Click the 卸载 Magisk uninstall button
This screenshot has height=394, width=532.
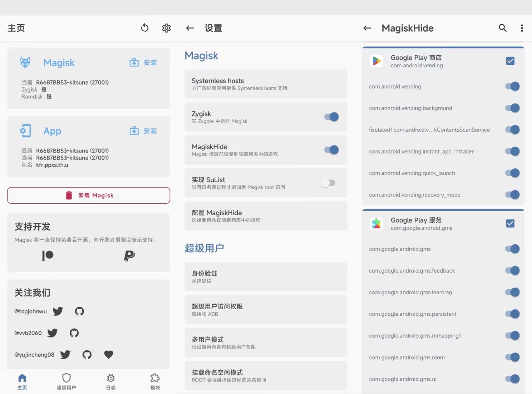[89, 195]
